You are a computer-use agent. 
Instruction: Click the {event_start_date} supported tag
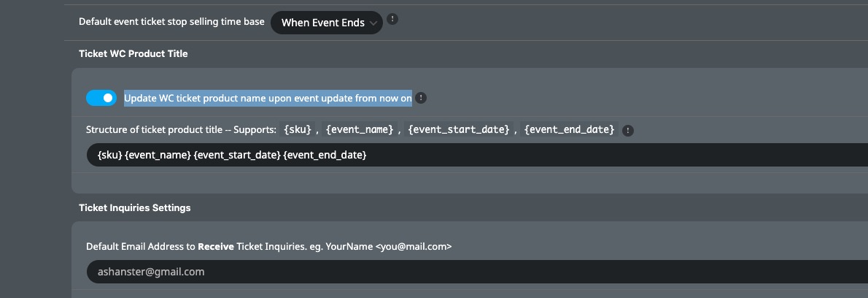tap(458, 129)
